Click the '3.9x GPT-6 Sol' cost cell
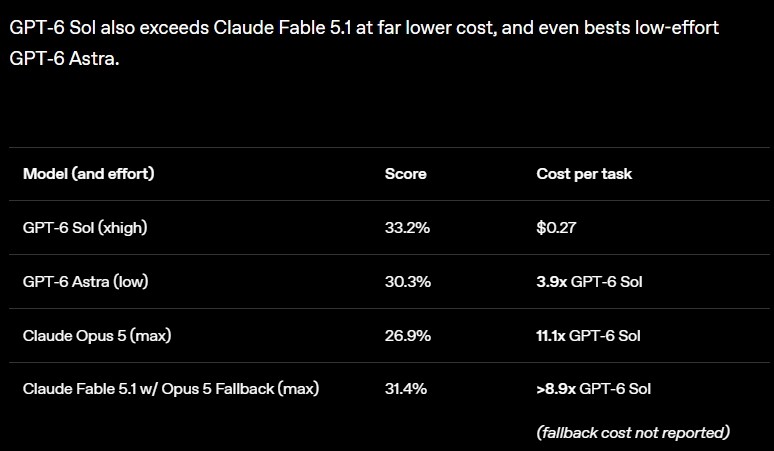The width and height of the screenshot is (774, 451). [589, 282]
